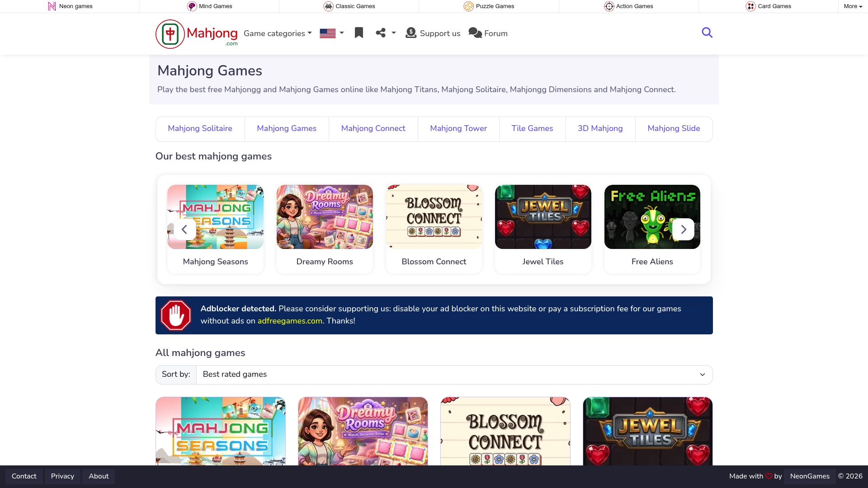868x488 pixels.
Task: Click the Neon games logo icon
Action: tap(52, 6)
